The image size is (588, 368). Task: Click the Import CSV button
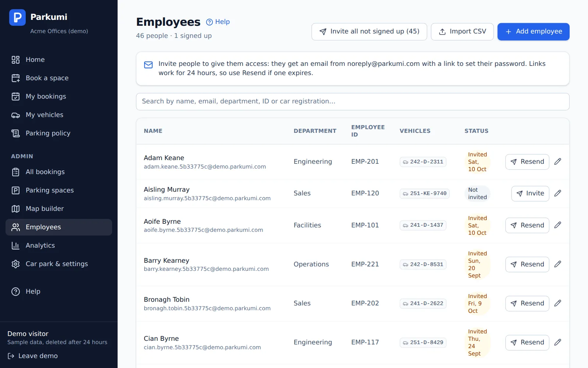462,32
